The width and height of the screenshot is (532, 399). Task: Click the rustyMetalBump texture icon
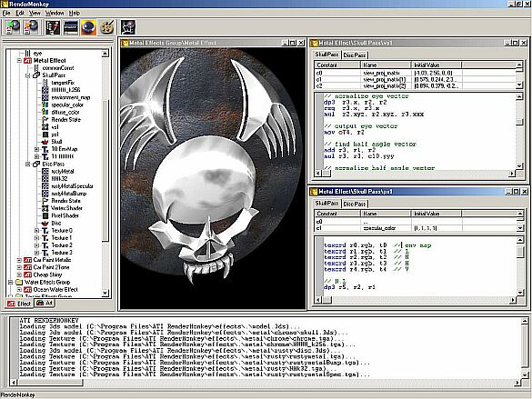click(x=45, y=194)
